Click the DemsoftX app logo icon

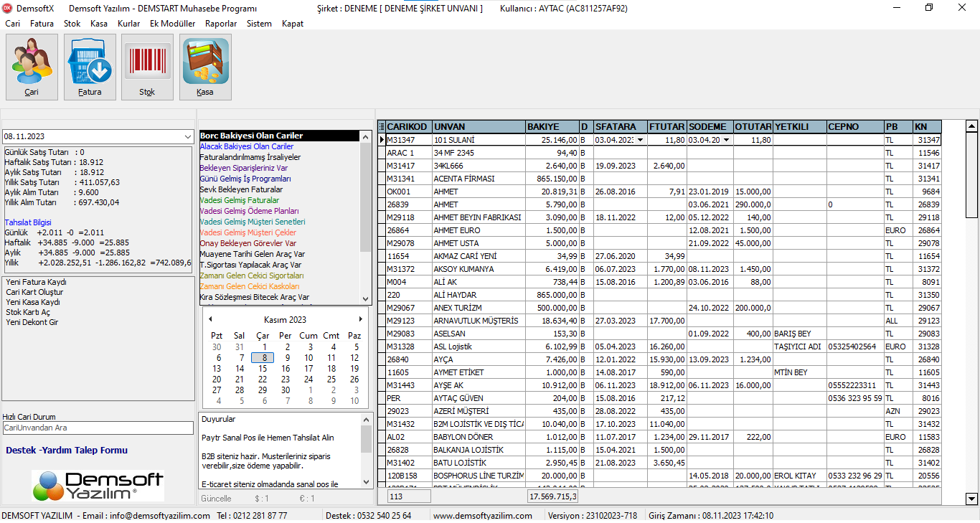pos(8,8)
